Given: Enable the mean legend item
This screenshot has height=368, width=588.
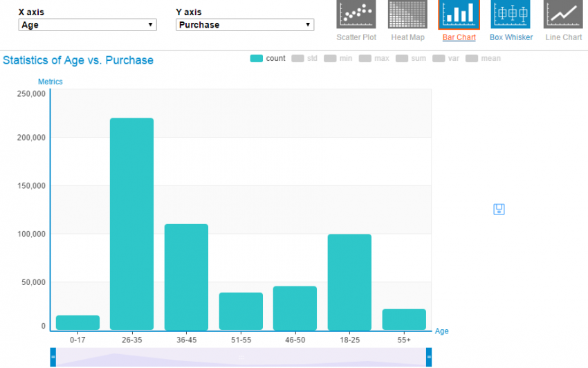Looking at the screenshot, I should (483, 59).
